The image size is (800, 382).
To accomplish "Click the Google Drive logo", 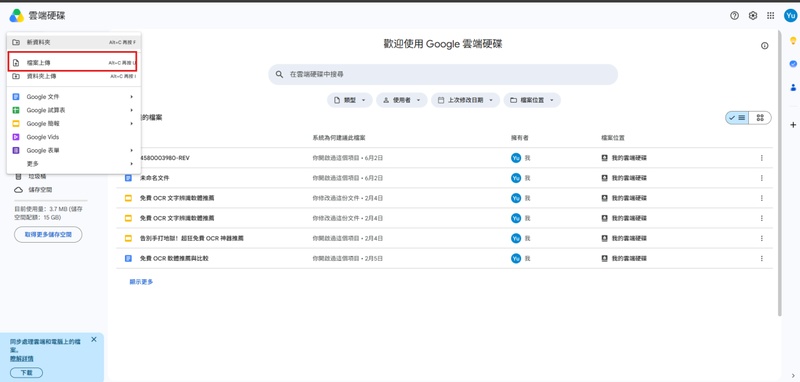I will click(x=16, y=16).
